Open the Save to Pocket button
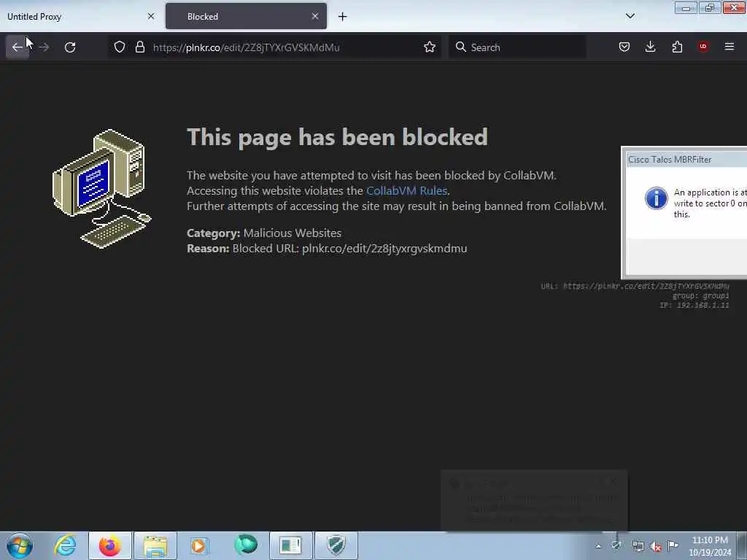 pyautogui.click(x=624, y=47)
